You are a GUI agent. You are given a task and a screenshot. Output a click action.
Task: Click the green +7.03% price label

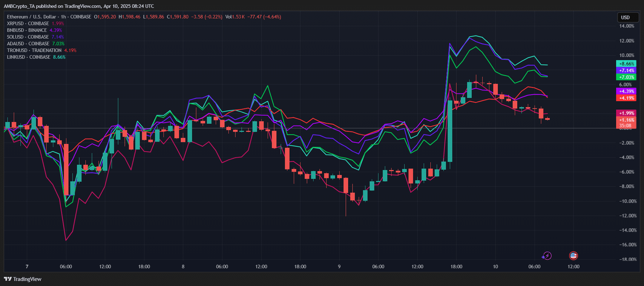coord(626,77)
